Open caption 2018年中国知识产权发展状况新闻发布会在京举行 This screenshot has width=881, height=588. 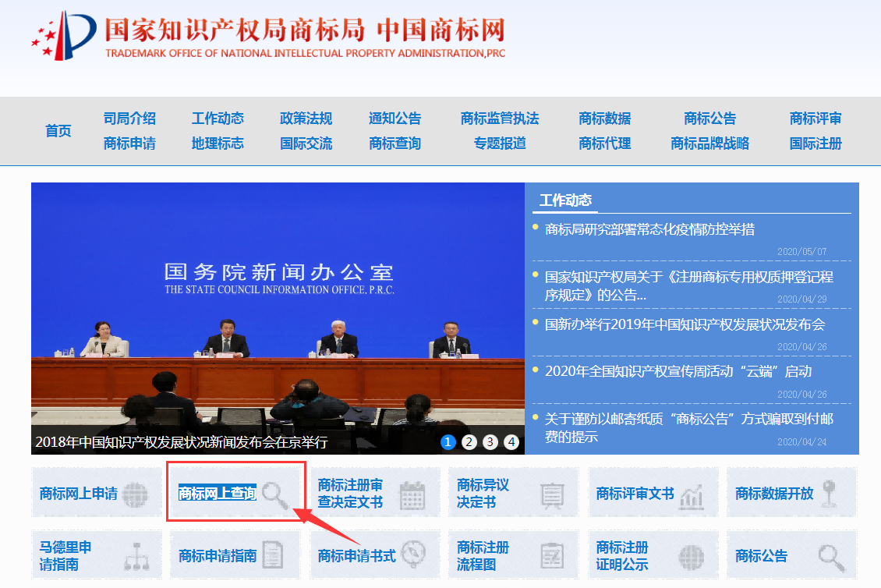[182, 442]
